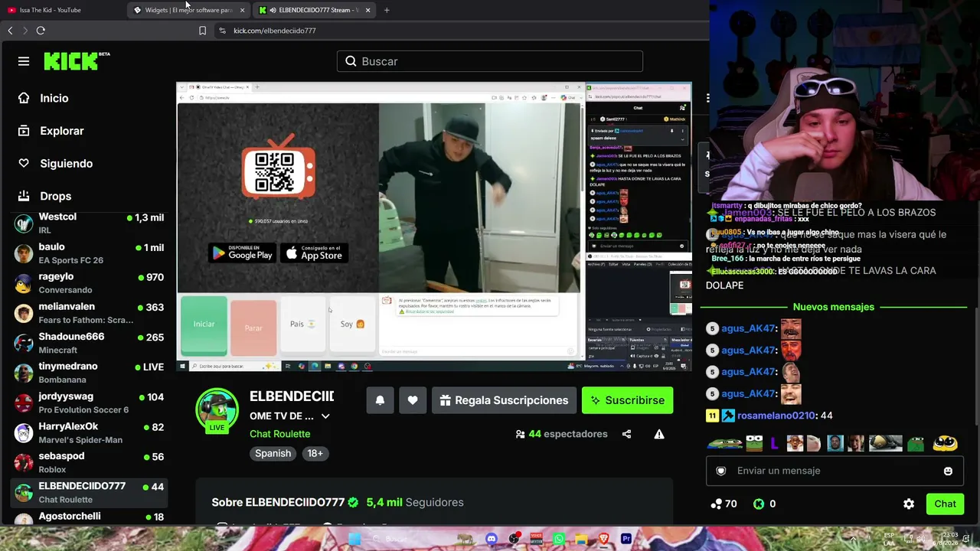Click the shield icon in chat input
The width and height of the screenshot is (980, 551).
tap(720, 471)
